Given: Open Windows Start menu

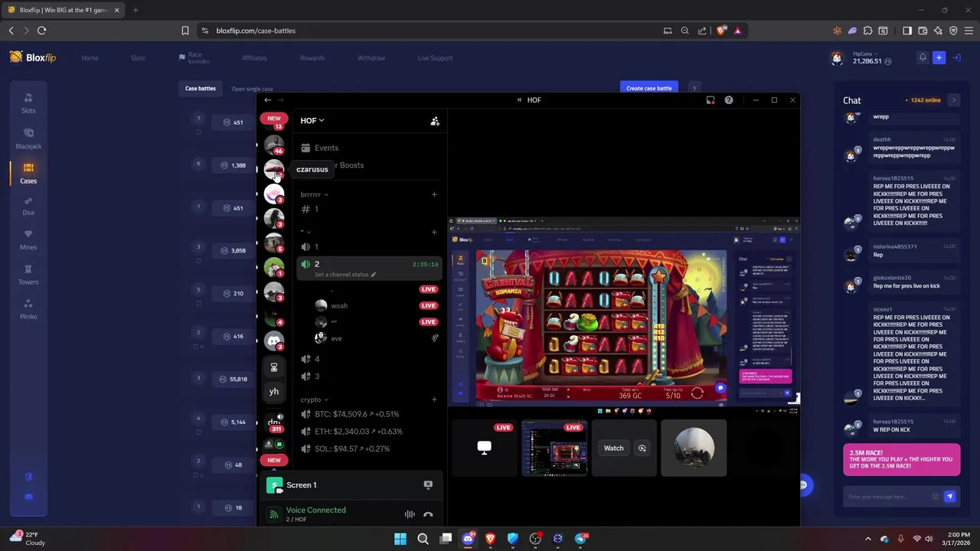Looking at the screenshot, I should [400, 539].
